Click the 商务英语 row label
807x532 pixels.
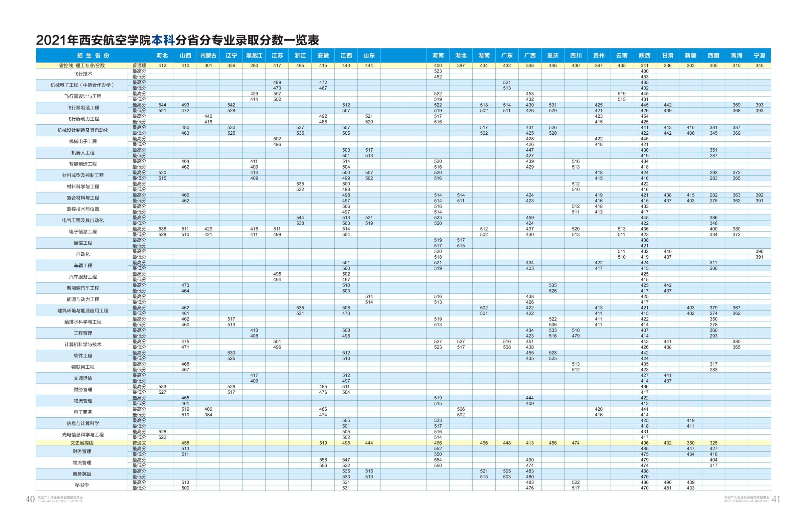(82, 474)
